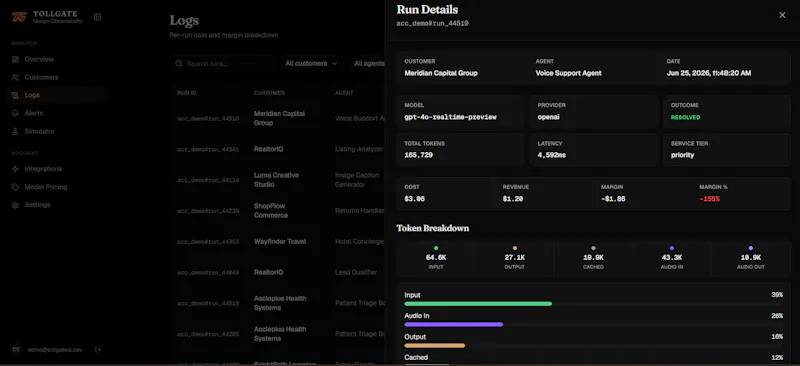Click the 4,592ms latency value
800x366 pixels.
(x=552, y=155)
